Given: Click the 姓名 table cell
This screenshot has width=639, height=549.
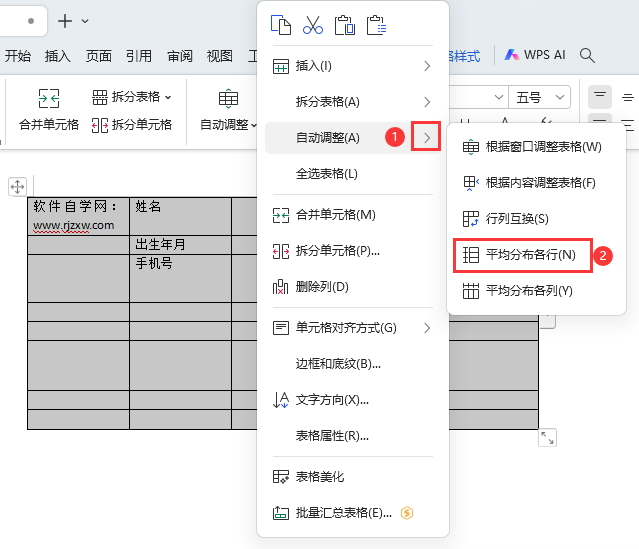Looking at the screenshot, I should point(180,216).
